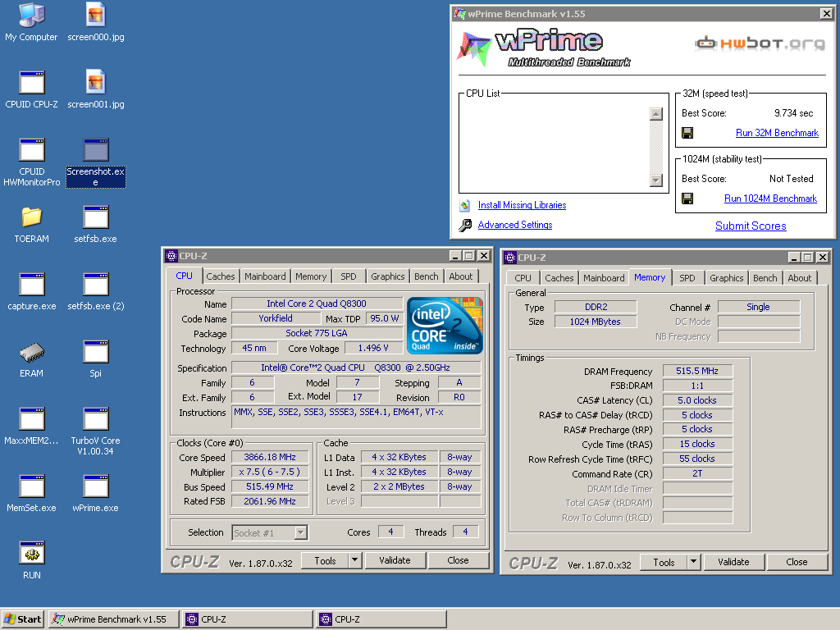Open About tab in left CPU-Z window

[461, 276]
